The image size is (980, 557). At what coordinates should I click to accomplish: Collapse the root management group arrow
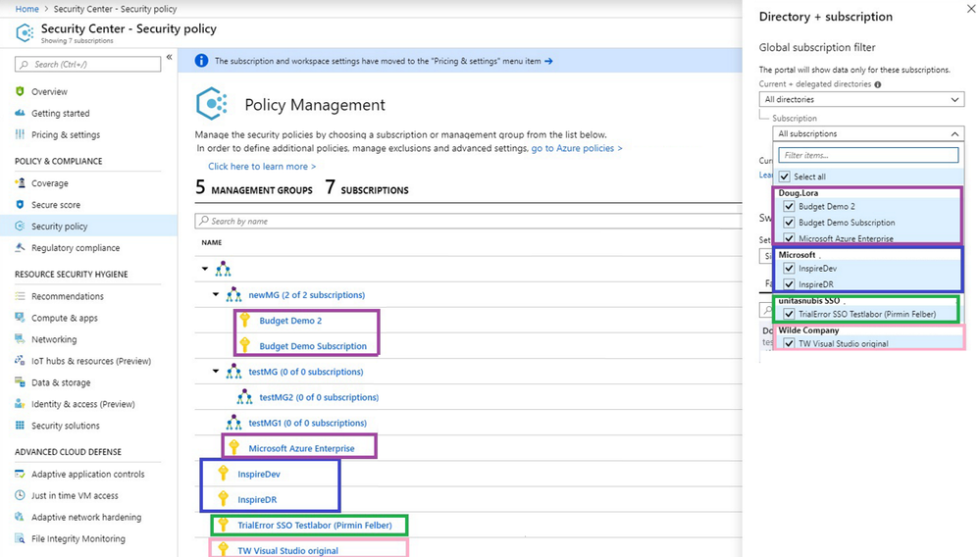point(205,269)
